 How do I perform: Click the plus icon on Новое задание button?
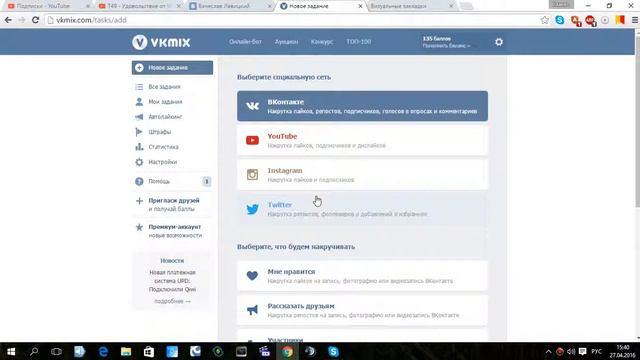(x=139, y=68)
